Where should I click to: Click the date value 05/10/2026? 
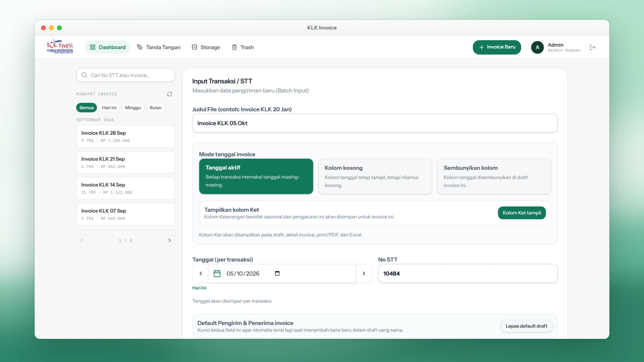(x=243, y=274)
